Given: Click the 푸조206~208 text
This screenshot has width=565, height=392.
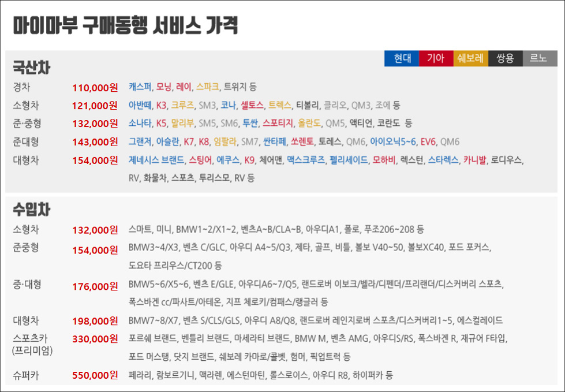Looking at the screenshot, I should coord(389,230).
